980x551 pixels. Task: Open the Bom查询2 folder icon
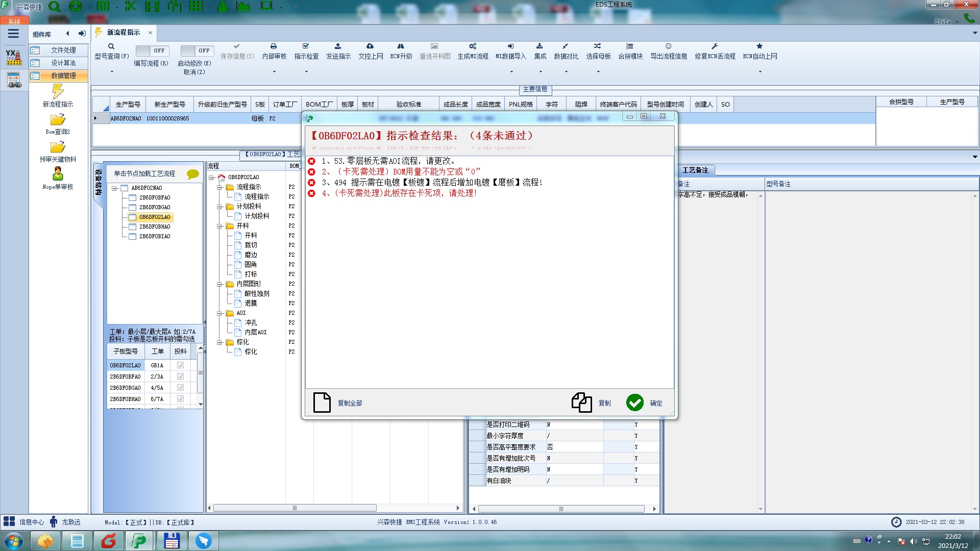pos(58,120)
